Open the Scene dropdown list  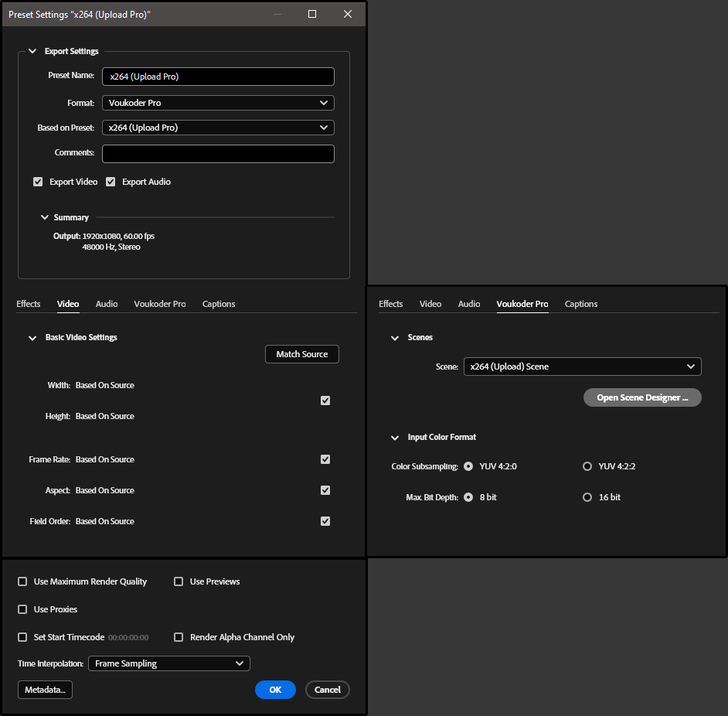coord(582,367)
